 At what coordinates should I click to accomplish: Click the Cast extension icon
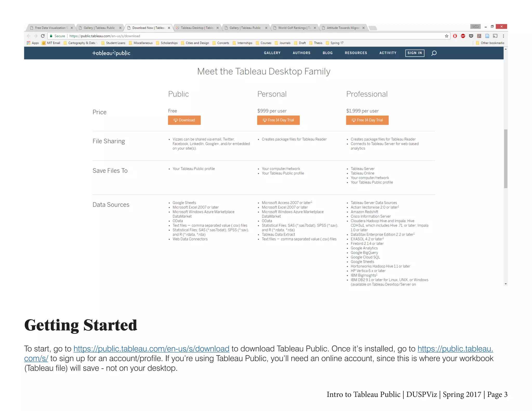point(495,36)
